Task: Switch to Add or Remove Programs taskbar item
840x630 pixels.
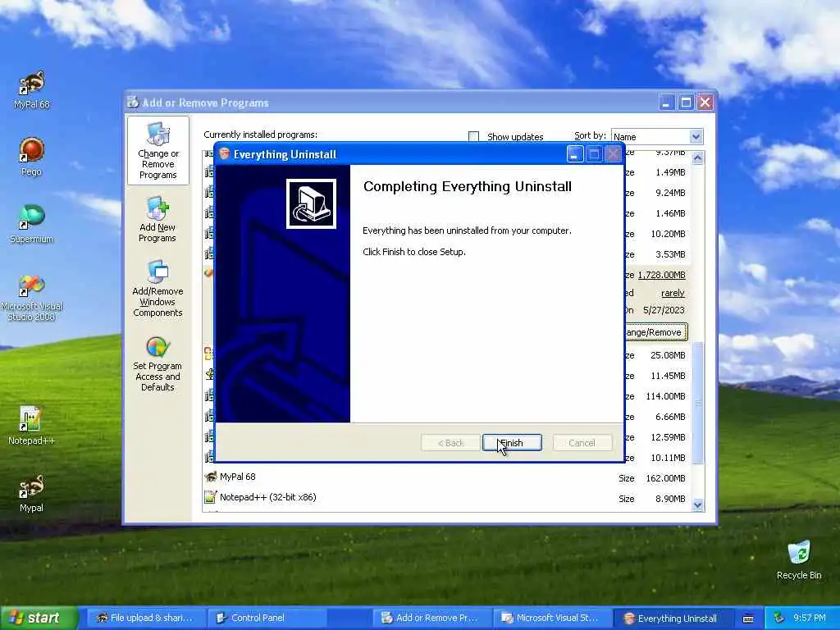Action: 431,619
